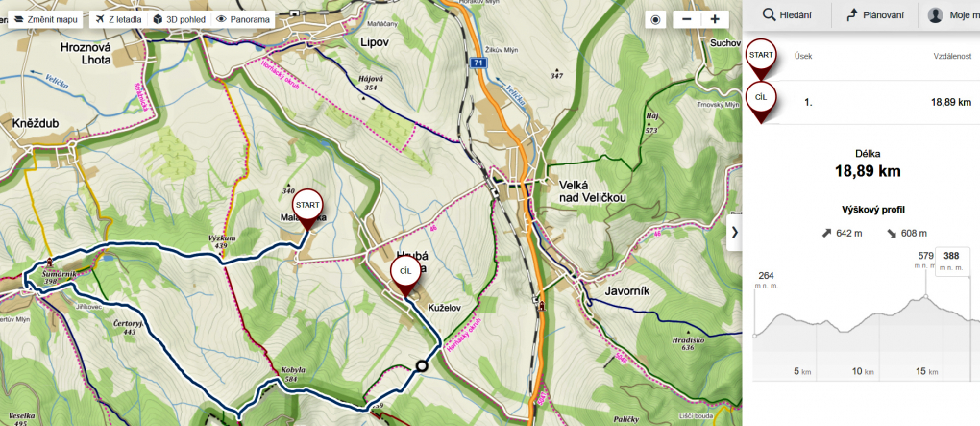Zoom in with the plus button
Viewport: 980px width, 426px height.
[715, 19]
